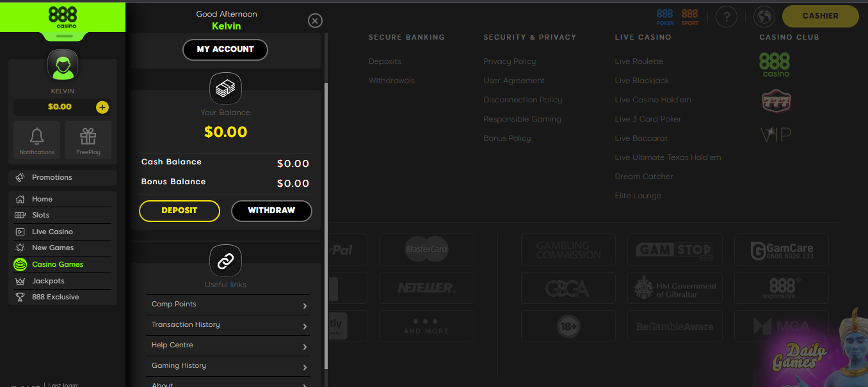This screenshot has height=387, width=868.
Task: Click the 777 casino club logo
Action: (x=776, y=101)
